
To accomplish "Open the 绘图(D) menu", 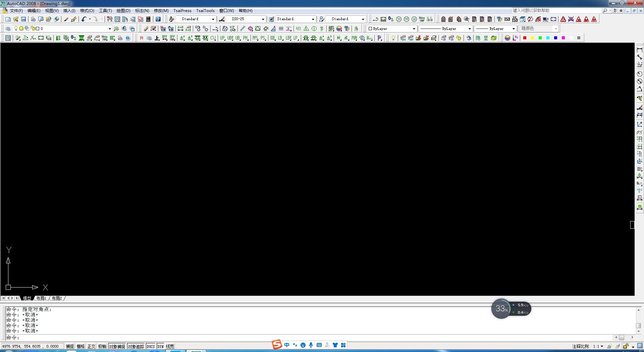I will point(123,11).
